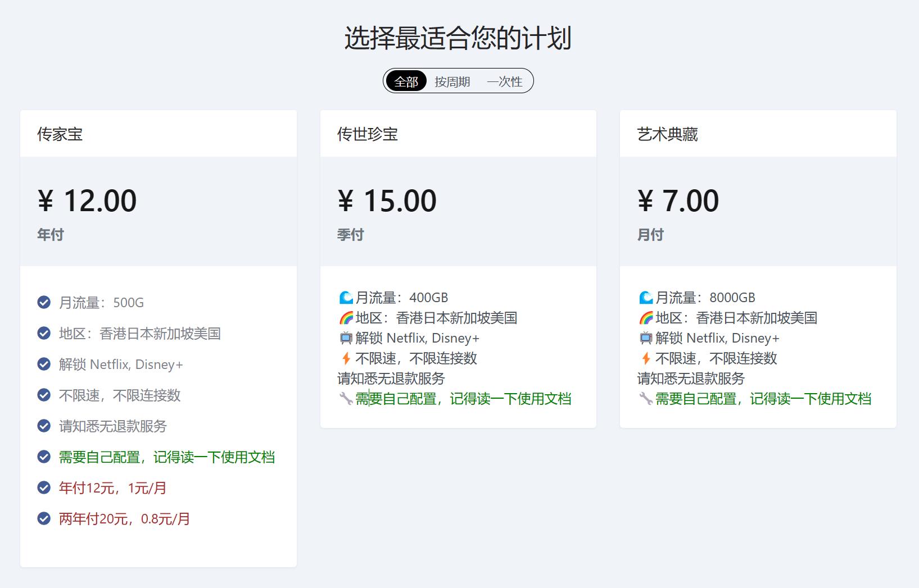Click the ¥ 7.00 price

(678, 200)
